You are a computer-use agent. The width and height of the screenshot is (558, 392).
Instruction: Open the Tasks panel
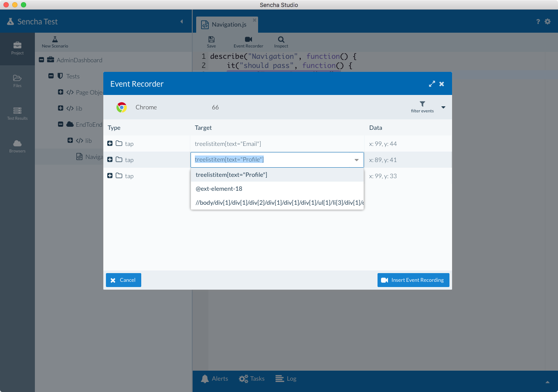(x=252, y=379)
